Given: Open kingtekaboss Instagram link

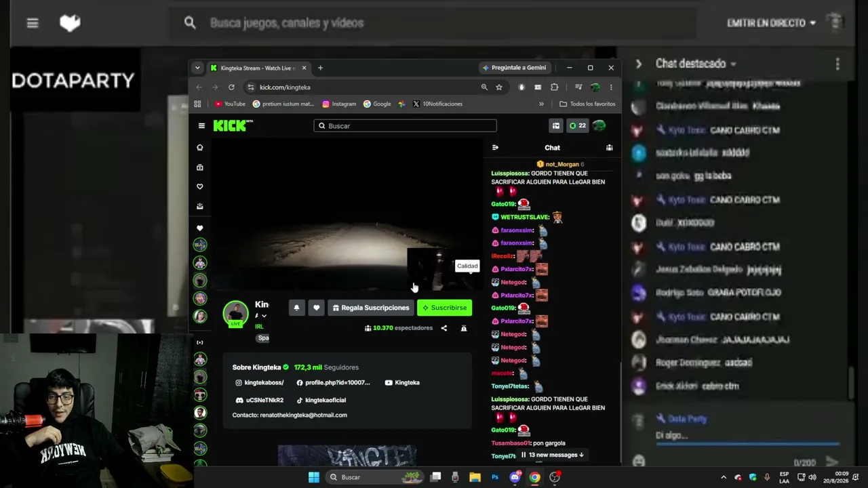Looking at the screenshot, I should pyautogui.click(x=260, y=383).
